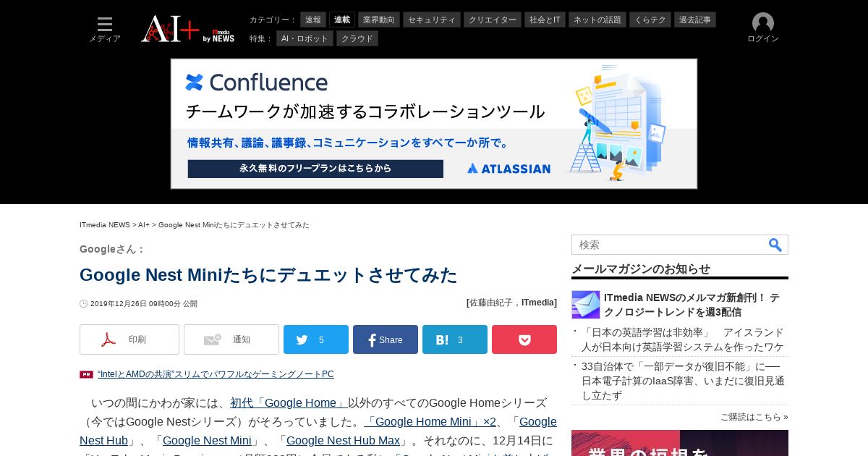The image size is (868, 456).
Task: Select the 過去記事 category
Action: coord(695,20)
